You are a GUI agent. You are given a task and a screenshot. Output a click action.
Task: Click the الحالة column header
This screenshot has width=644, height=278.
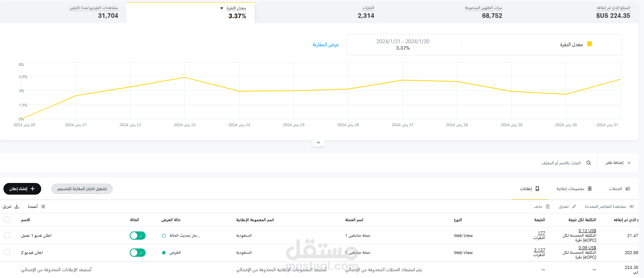(x=134, y=220)
